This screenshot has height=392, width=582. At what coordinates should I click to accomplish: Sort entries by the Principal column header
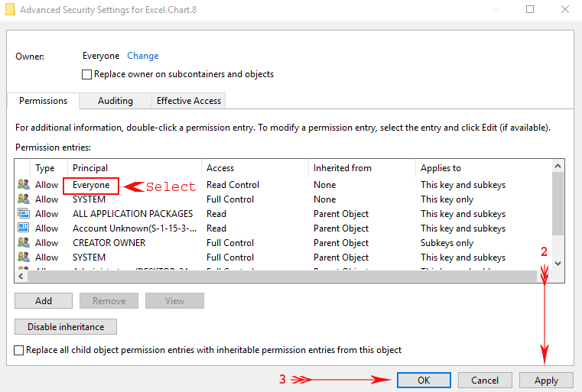(90, 168)
